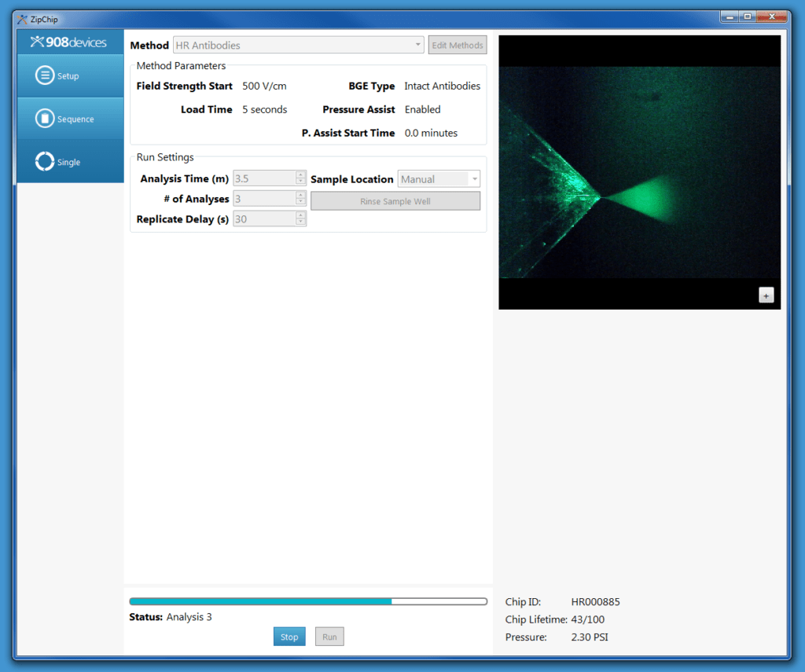Navigate to the Setup tab
Image resolution: width=805 pixels, height=672 pixels.
pos(69,75)
